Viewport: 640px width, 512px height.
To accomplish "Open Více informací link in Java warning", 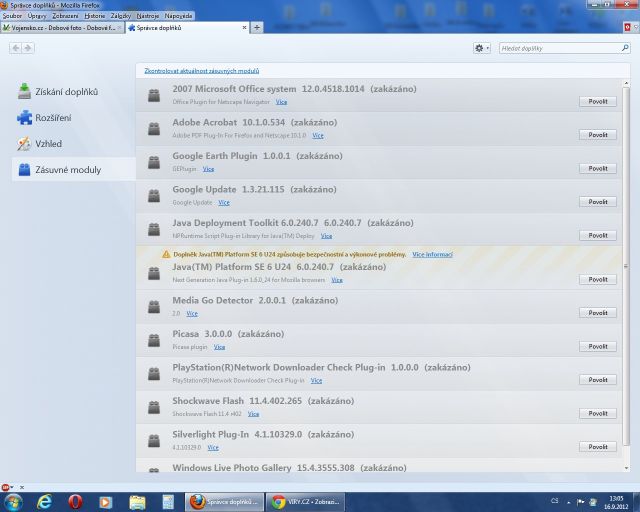I will (432, 254).
